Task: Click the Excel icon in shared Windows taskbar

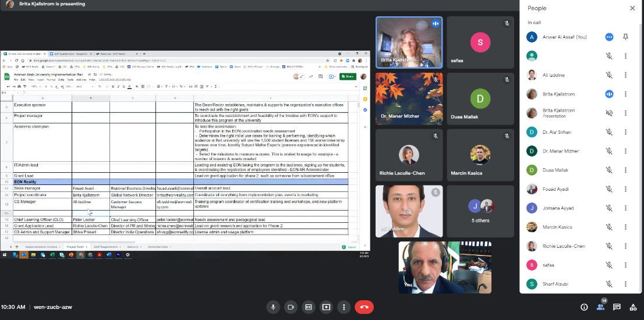Action: click(x=52, y=255)
